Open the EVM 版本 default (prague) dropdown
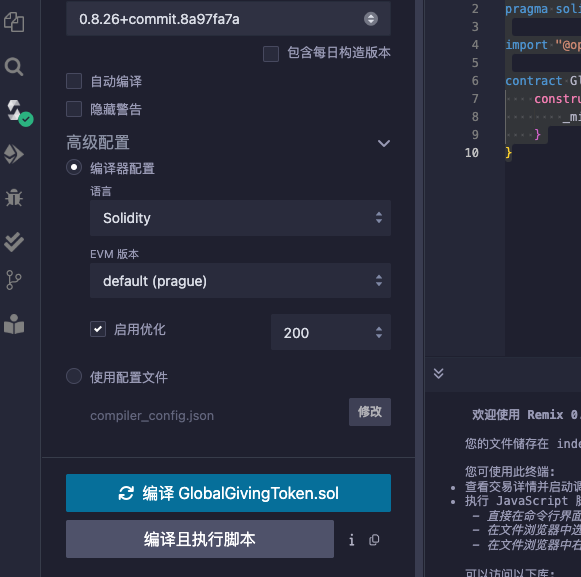The height and width of the screenshot is (577, 581). pos(240,281)
